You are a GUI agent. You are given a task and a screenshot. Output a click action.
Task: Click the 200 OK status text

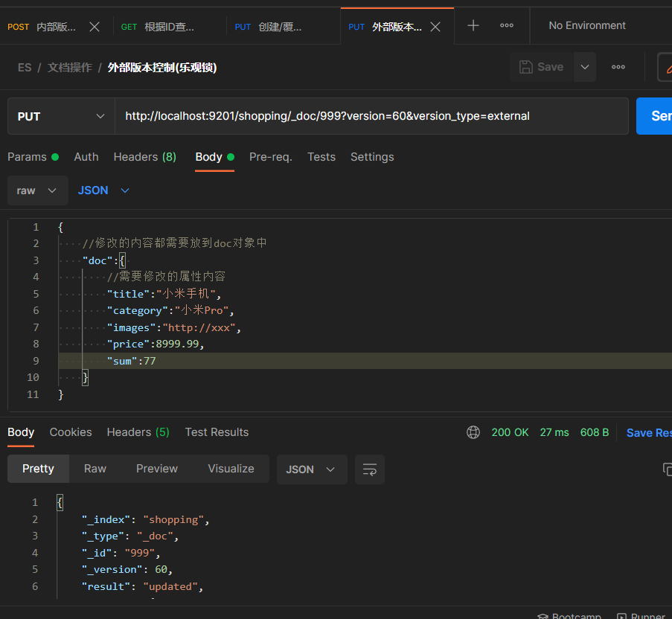point(510,432)
